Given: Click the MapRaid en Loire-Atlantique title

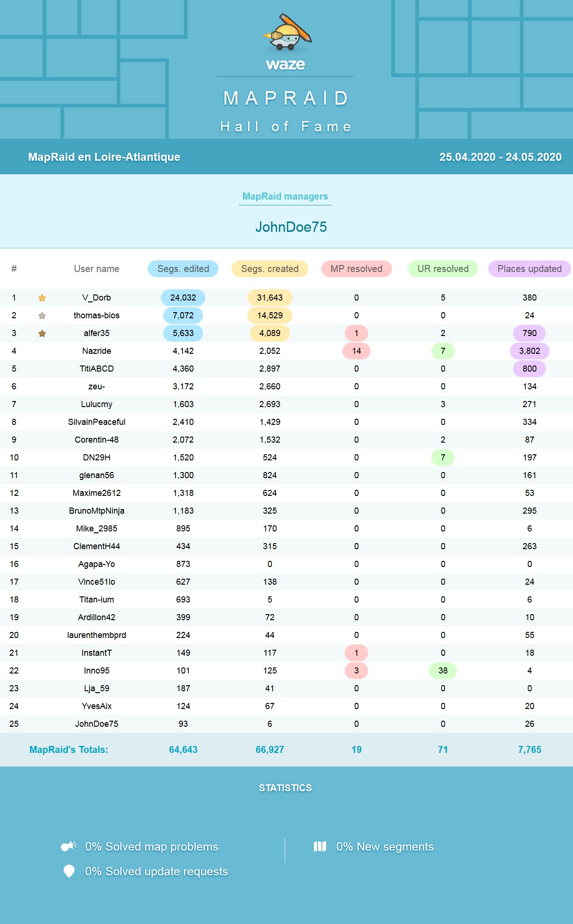Looking at the screenshot, I should click(104, 157).
